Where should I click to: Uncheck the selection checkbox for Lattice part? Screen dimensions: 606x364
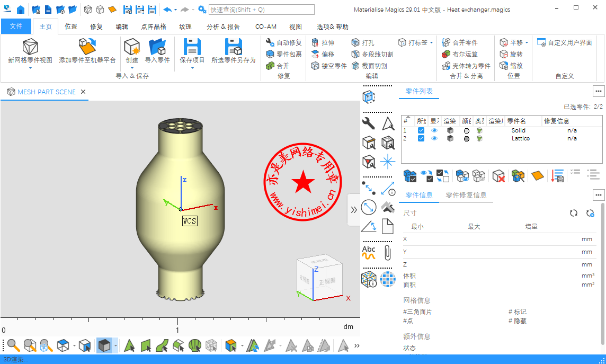pyautogui.click(x=421, y=138)
